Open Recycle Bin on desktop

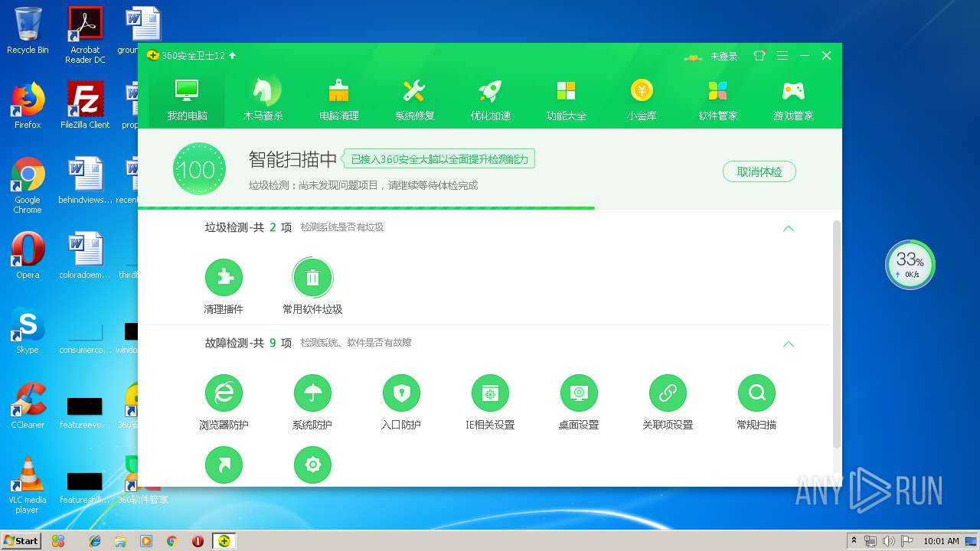click(28, 31)
